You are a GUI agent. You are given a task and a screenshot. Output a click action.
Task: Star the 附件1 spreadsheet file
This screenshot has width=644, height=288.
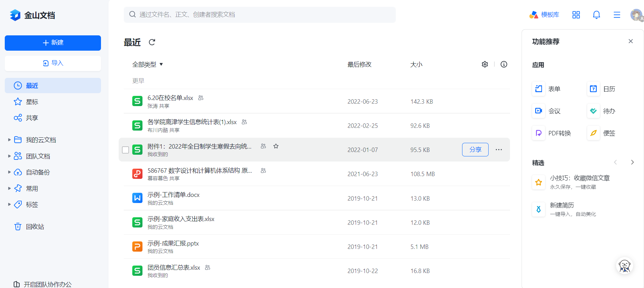point(276,146)
